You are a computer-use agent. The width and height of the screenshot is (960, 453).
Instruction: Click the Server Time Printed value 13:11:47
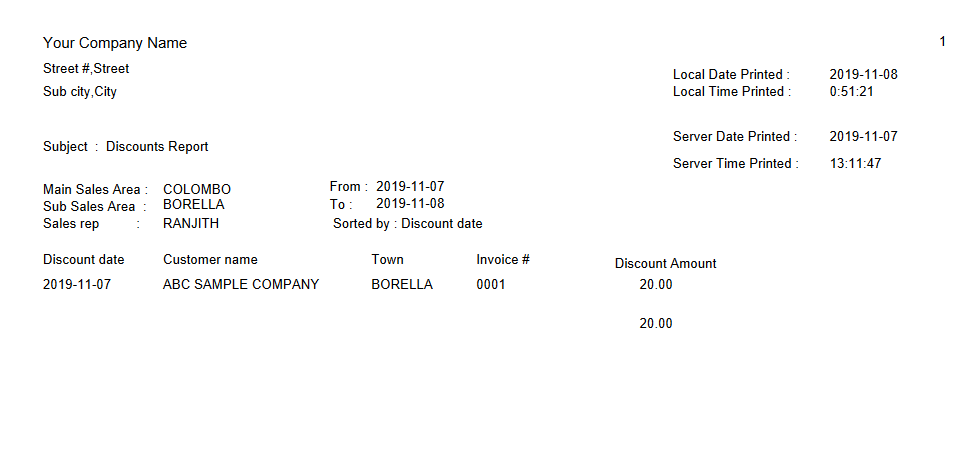click(x=855, y=164)
